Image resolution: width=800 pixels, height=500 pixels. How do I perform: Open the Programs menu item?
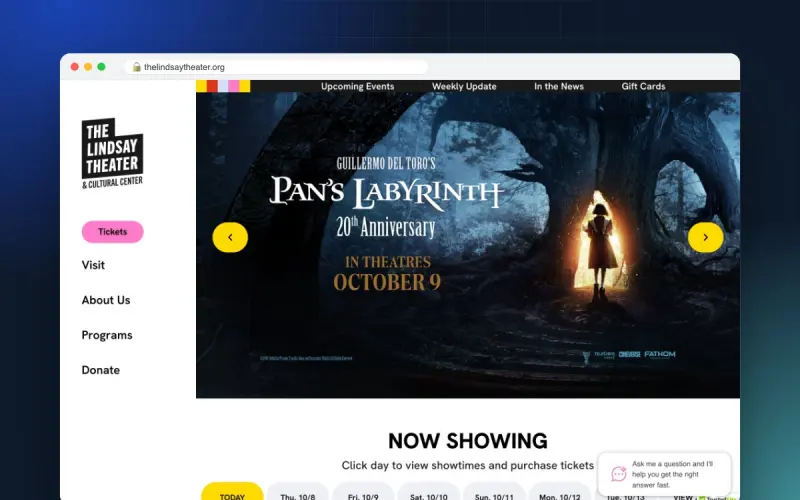click(x=107, y=335)
